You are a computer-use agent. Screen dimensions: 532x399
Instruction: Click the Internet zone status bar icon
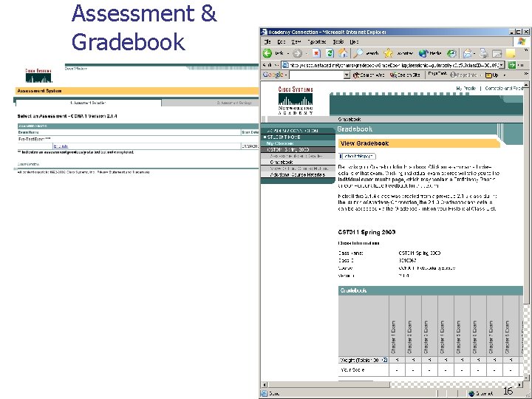[471, 394]
